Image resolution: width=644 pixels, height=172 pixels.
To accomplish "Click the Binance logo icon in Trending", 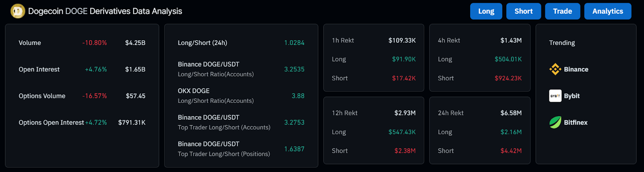I will (x=555, y=70).
